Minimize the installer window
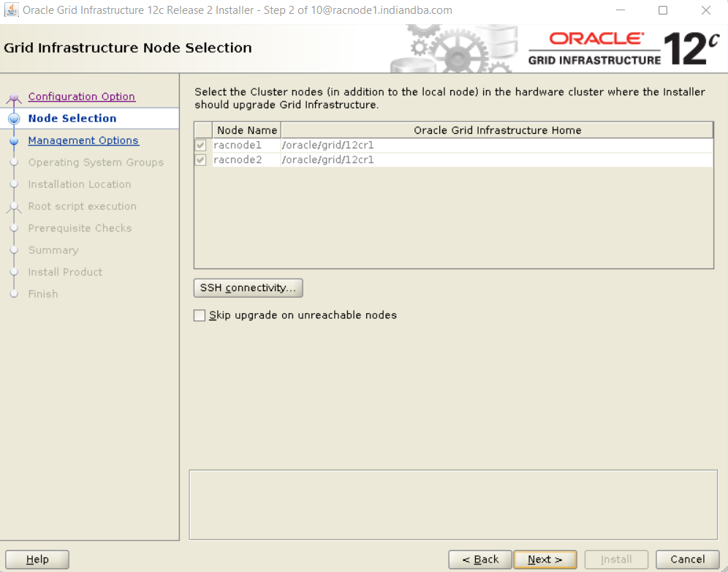Viewport: 728px width, 572px height. [x=621, y=10]
